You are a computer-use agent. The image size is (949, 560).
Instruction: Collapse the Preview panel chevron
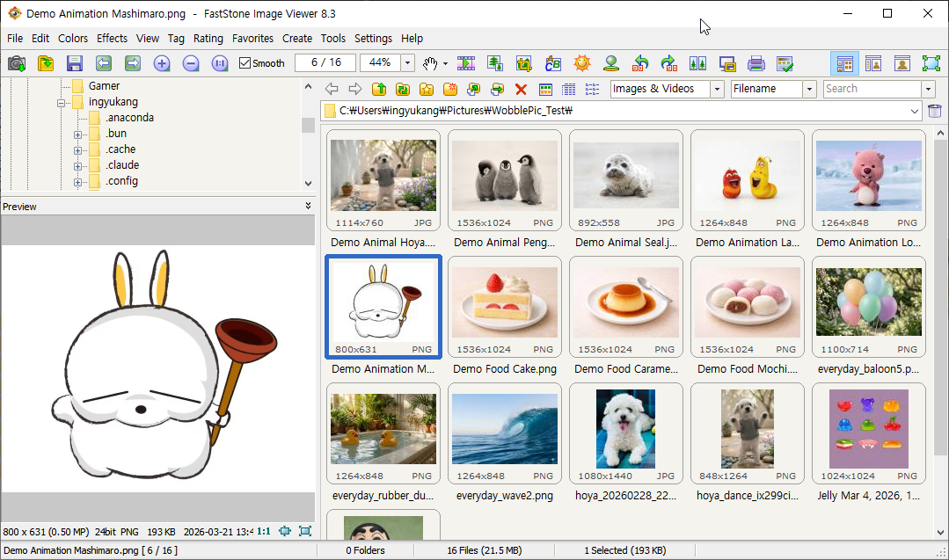click(308, 207)
